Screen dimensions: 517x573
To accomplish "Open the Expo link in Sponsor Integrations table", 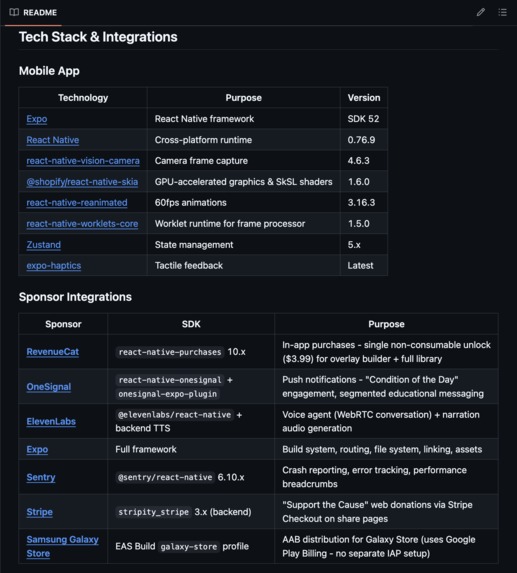I will [x=37, y=449].
